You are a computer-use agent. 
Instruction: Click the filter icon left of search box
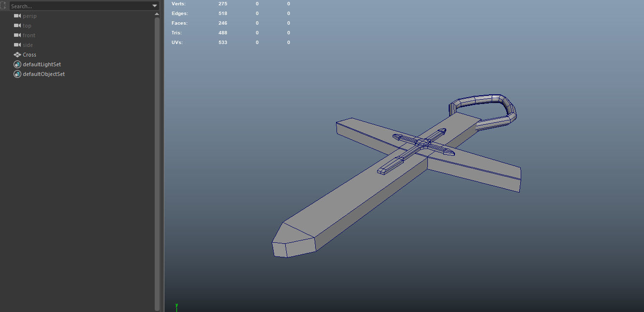click(3, 6)
